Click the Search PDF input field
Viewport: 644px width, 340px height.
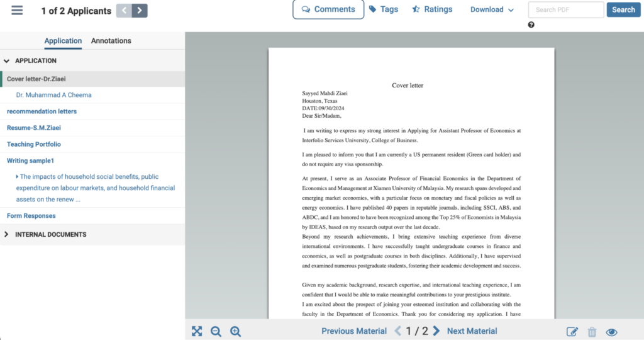click(x=566, y=10)
